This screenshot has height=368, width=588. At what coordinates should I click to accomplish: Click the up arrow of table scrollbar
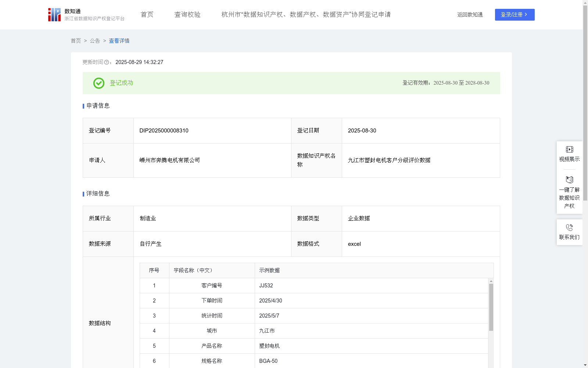491,281
